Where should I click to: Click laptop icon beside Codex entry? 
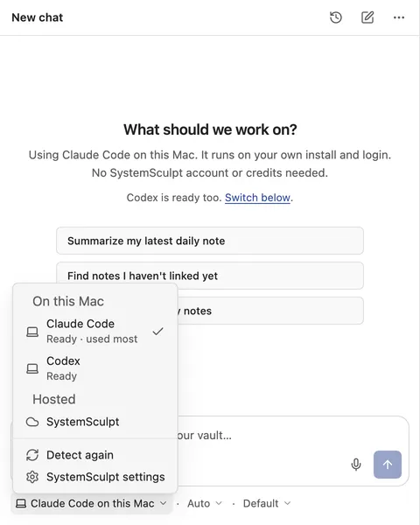click(32, 368)
